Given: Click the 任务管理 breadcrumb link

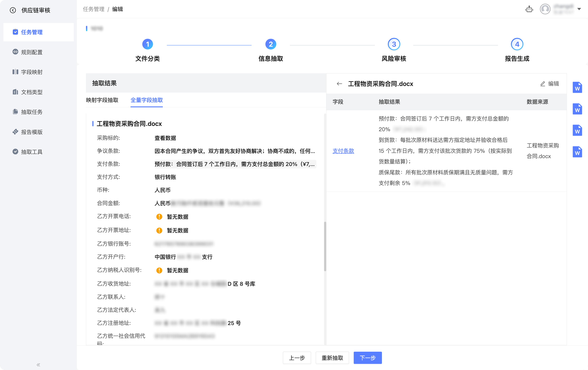Looking at the screenshot, I should point(94,9).
